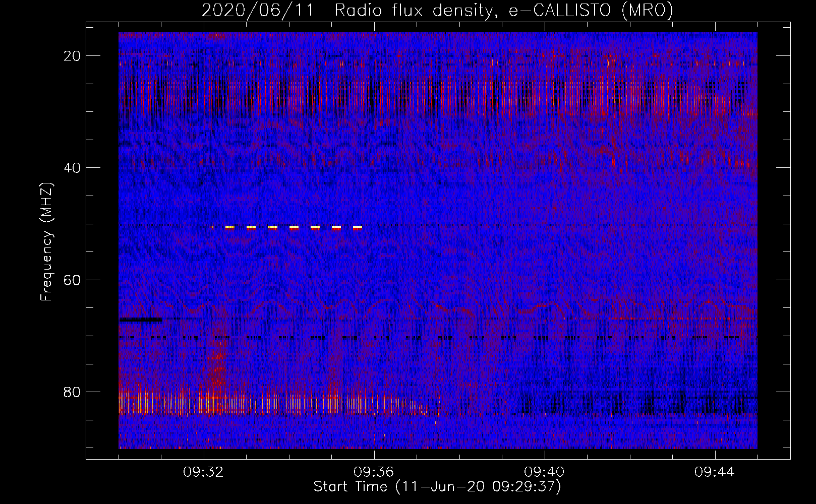Click the plot title "2020/06/11 Radio flux density, e-CALLISTO (MRO)"

[437, 11]
